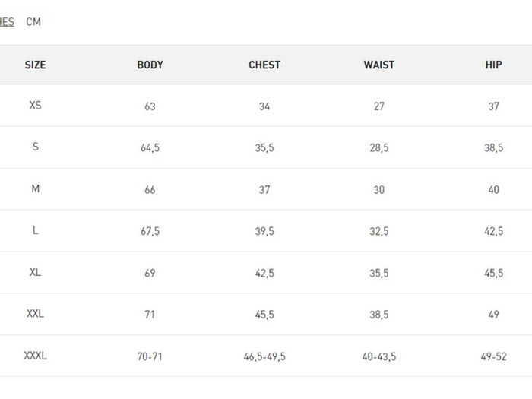Click the XXL body value 71

click(x=150, y=315)
